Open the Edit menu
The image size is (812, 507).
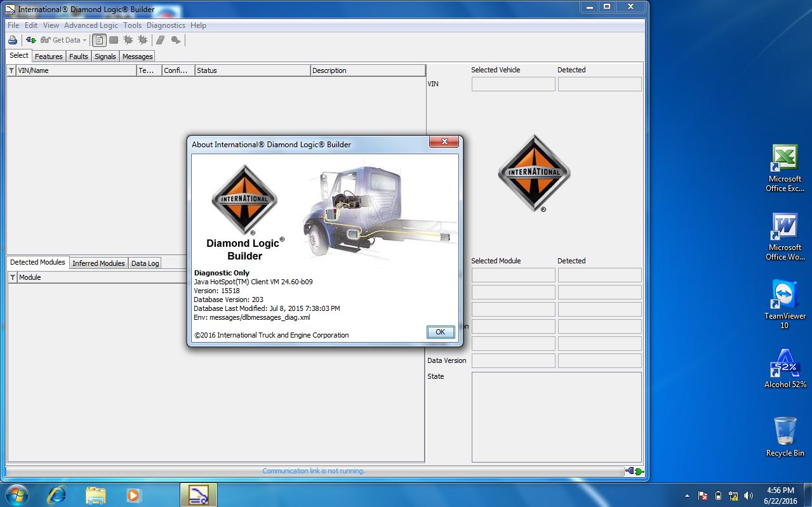click(x=31, y=25)
